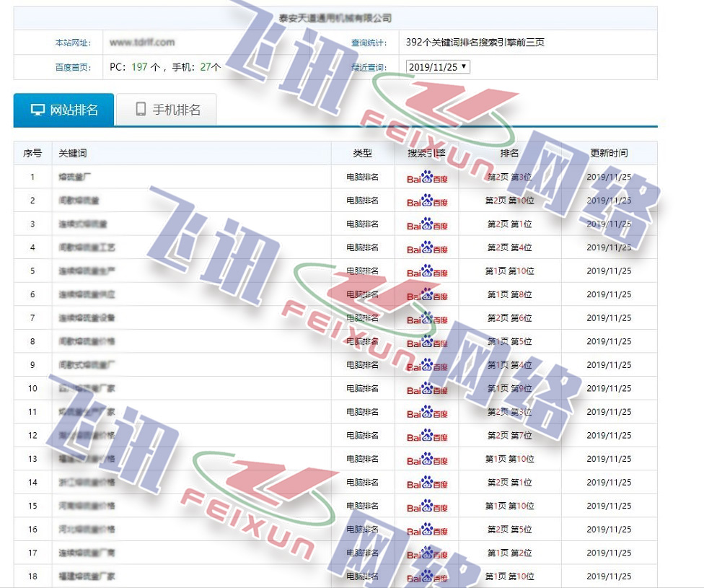This screenshot has height=588, width=704.
Task: Click rank 第1页 第8位 in row 6
Action: pyautogui.click(x=509, y=294)
